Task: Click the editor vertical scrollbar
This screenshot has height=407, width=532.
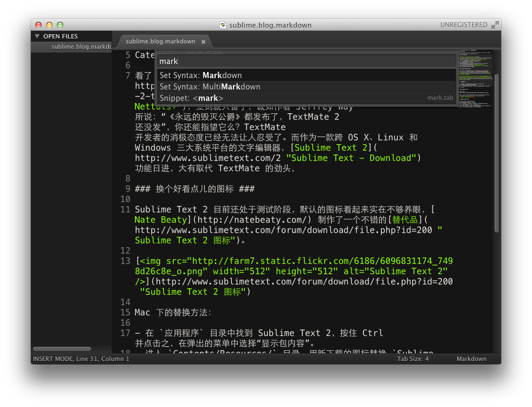Action: 497,153
